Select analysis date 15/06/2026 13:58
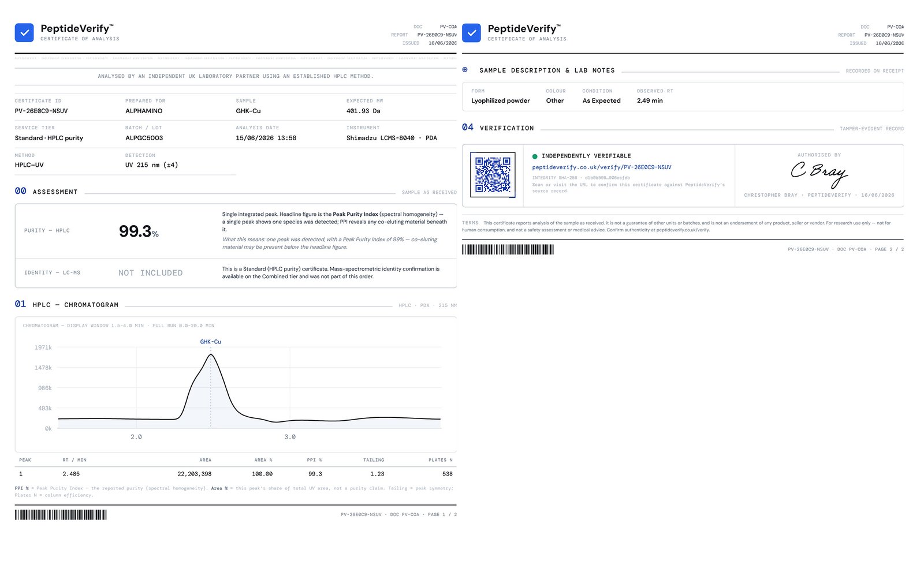 pyautogui.click(x=266, y=138)
